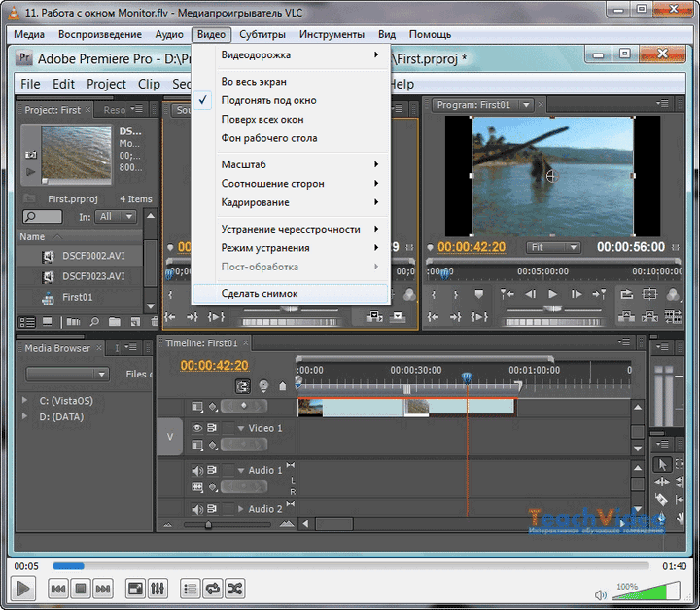Click the VLC play button
Viewport: 700px width, 610px height.
click(x=22, y=589)
